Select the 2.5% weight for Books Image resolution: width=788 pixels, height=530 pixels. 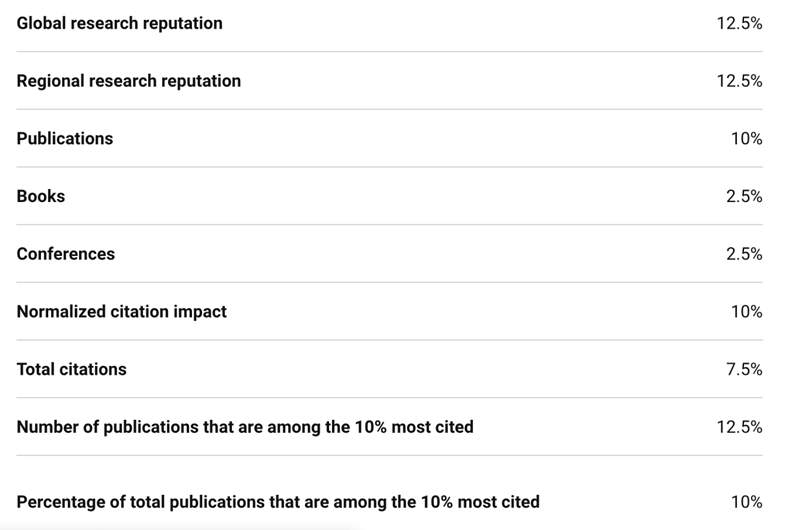pyautogui.click(x=744, y=196)
